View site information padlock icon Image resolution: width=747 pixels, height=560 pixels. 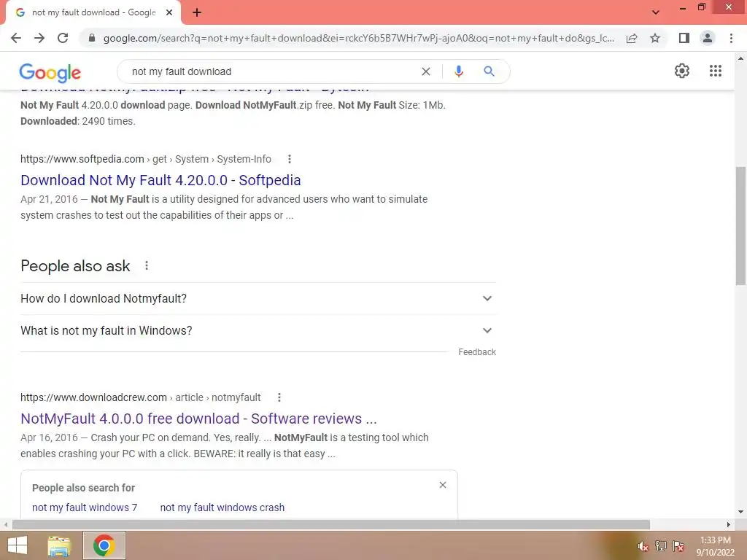click(92, 38)
